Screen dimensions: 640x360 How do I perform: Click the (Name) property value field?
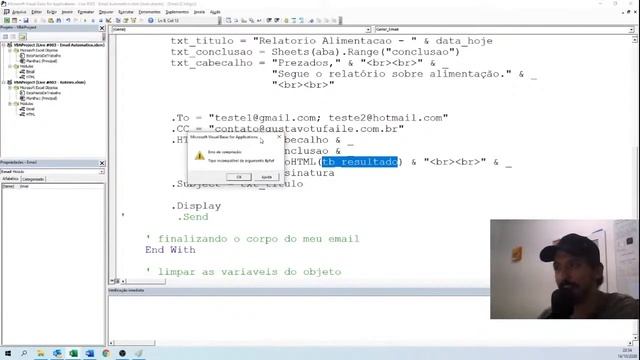click(x=61, y=186)
